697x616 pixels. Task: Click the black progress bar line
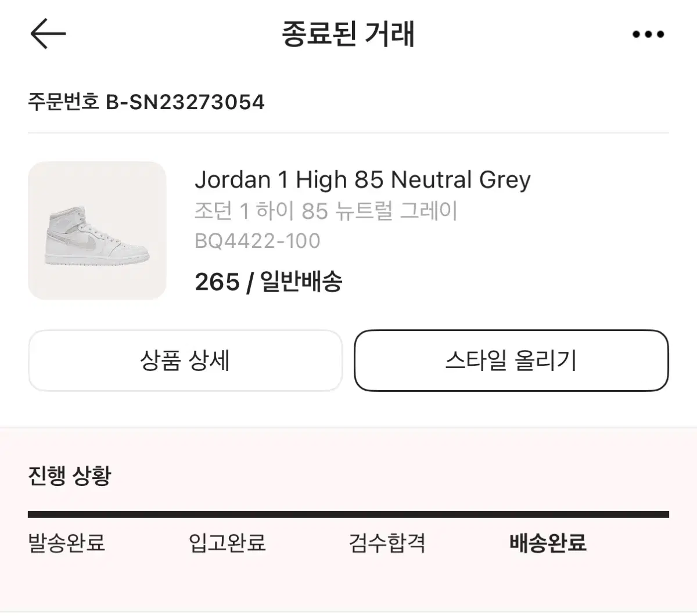(348, 514)
